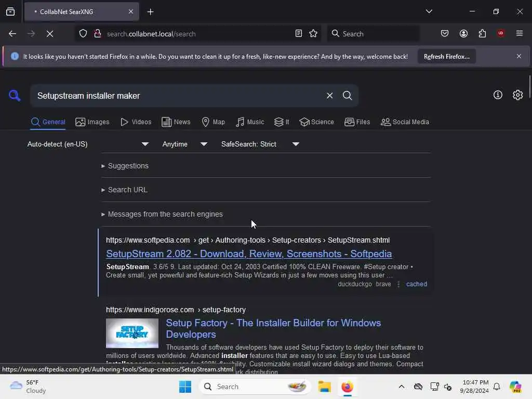Switch to the Science category tab
This screenshot has height=399, width=532.
[316, 122]
